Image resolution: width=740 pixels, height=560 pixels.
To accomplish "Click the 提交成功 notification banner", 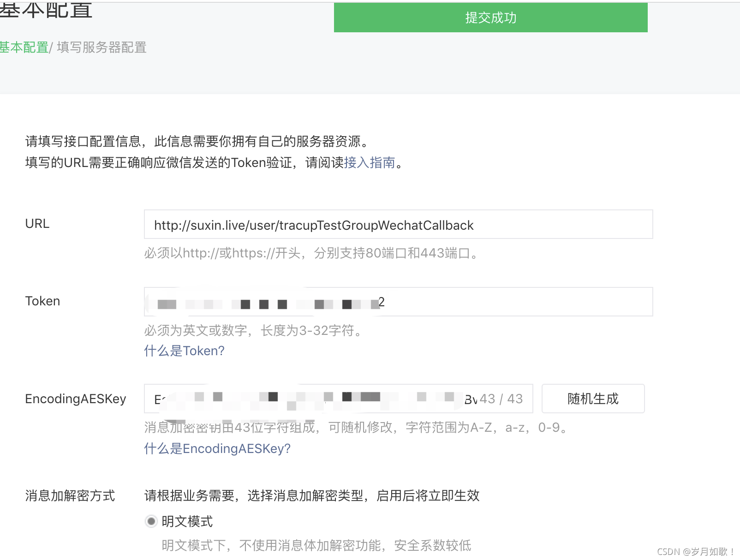I will click(x=490, y=18).
